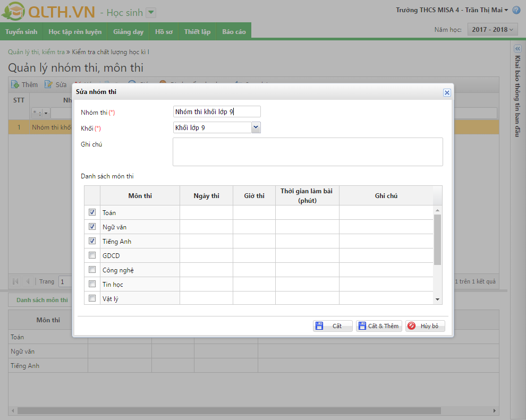This screenshot has height=420, width=526.
Task: Open the Báo cáo menu
Action: pos(234,31)
